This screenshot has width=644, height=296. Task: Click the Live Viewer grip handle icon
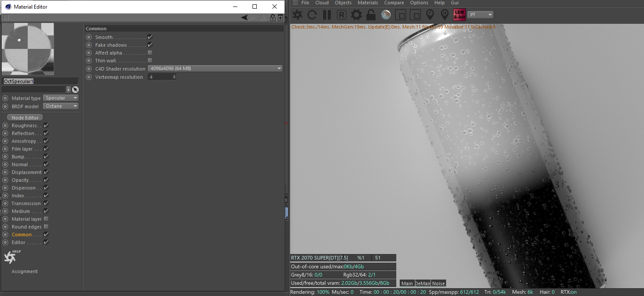pos(295,3)
